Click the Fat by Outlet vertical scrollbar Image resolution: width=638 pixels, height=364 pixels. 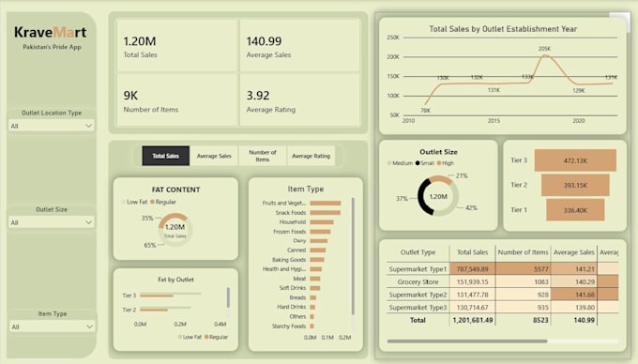coord(228,297)
